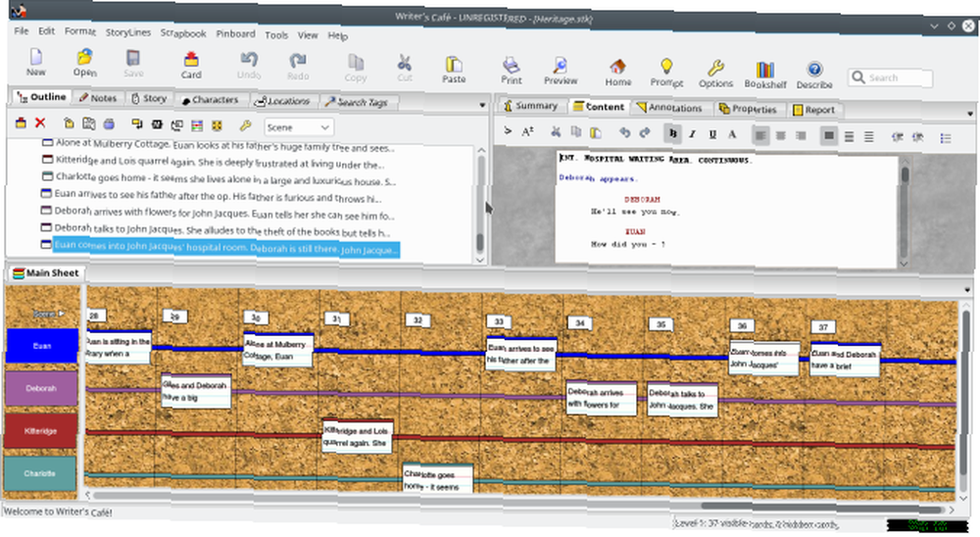Open the Format menu
The height and width of the screenshot is (537, 980).
click(x=80, y=31)
